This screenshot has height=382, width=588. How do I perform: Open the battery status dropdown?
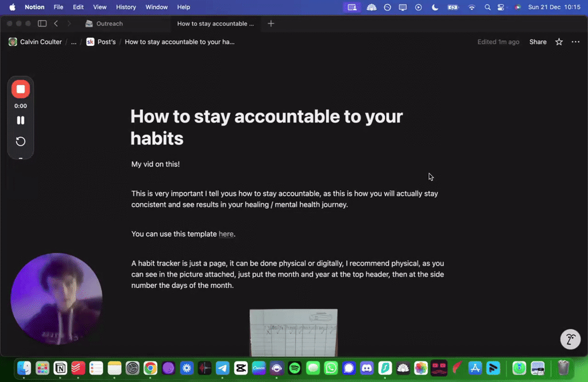453,7
